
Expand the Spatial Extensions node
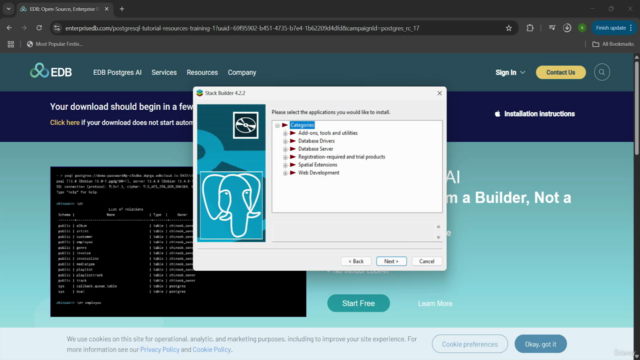pyautogui.click(x=285, y=165)
